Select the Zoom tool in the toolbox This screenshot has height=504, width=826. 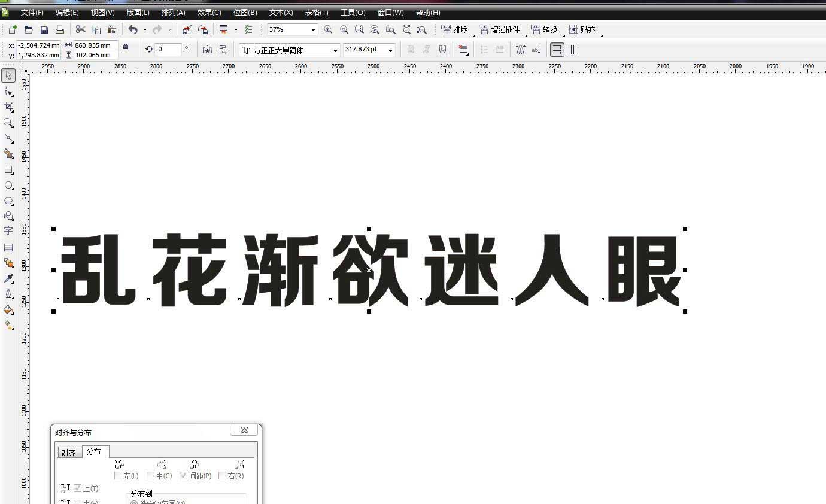coord(8,123)
